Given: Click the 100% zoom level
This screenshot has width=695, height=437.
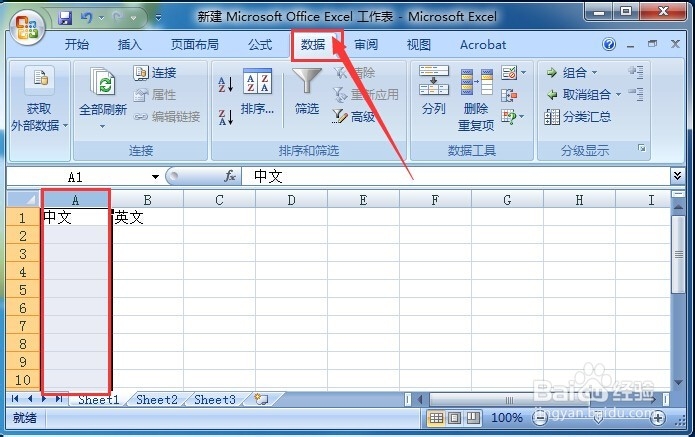Looking at the screenshot, I should pyautogui.click(x=507, y=417).
